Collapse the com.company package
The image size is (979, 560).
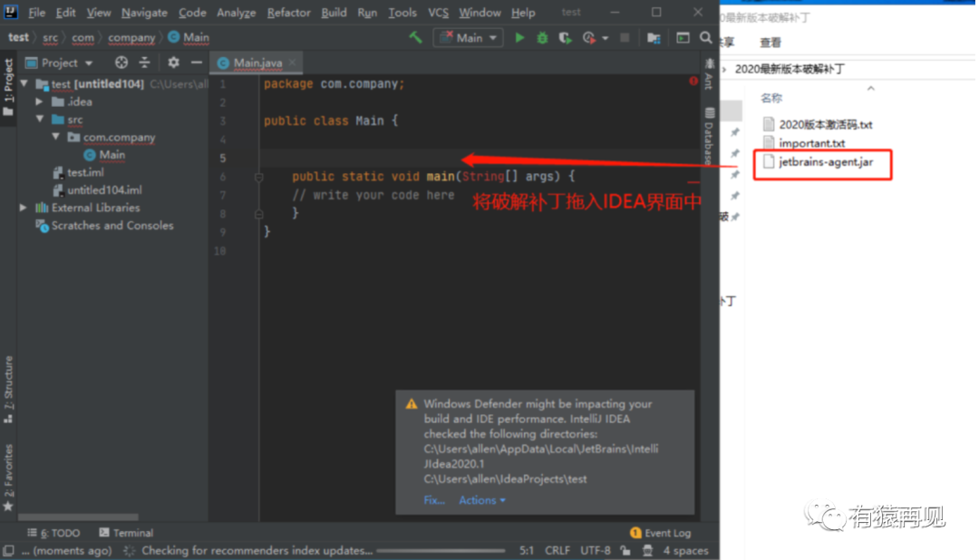coord(55,136)
